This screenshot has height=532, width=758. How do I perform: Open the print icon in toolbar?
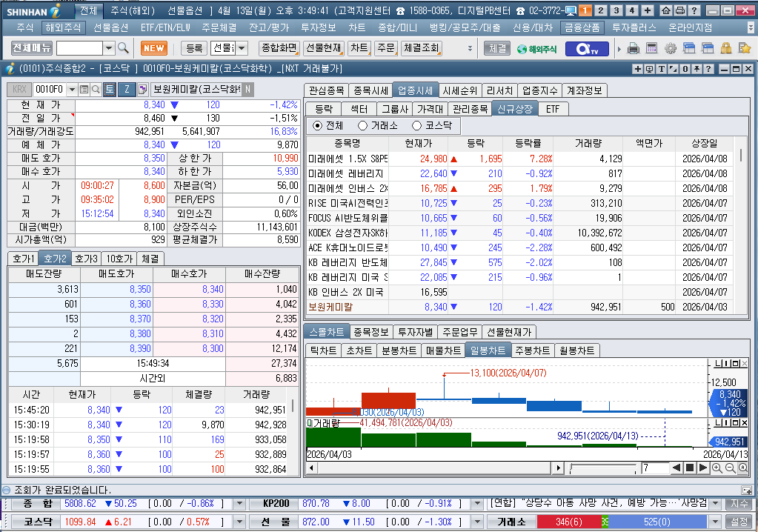[x=634, y=48]
